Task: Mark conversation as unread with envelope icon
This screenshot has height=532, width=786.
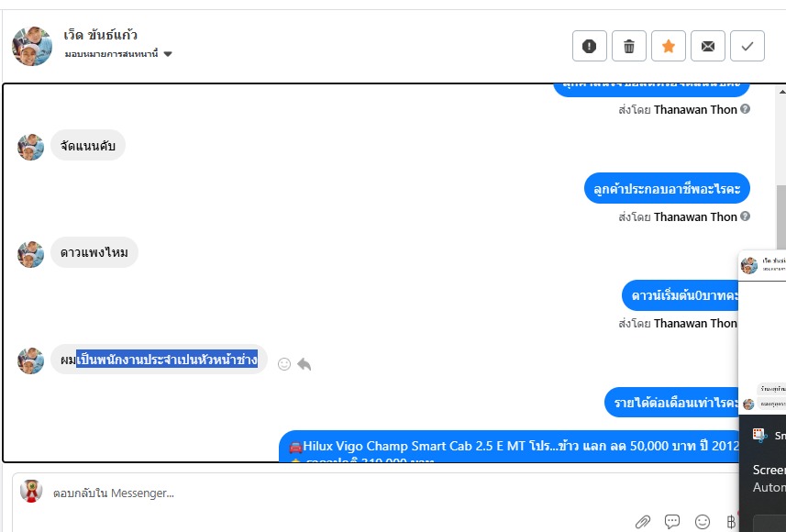Action: pyautogui.click(x=708, y=46)
